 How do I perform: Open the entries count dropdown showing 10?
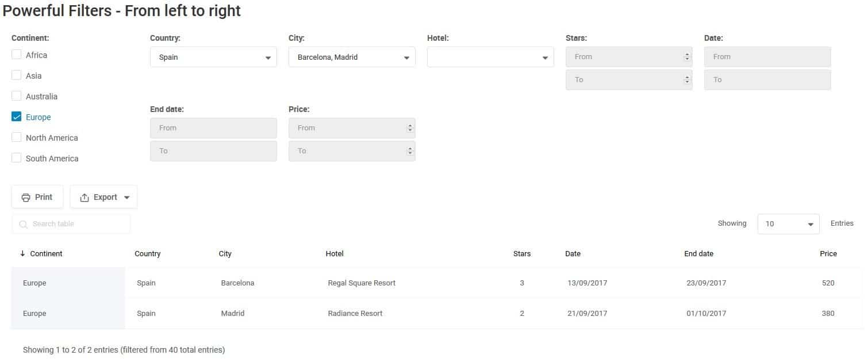point(788,223)
